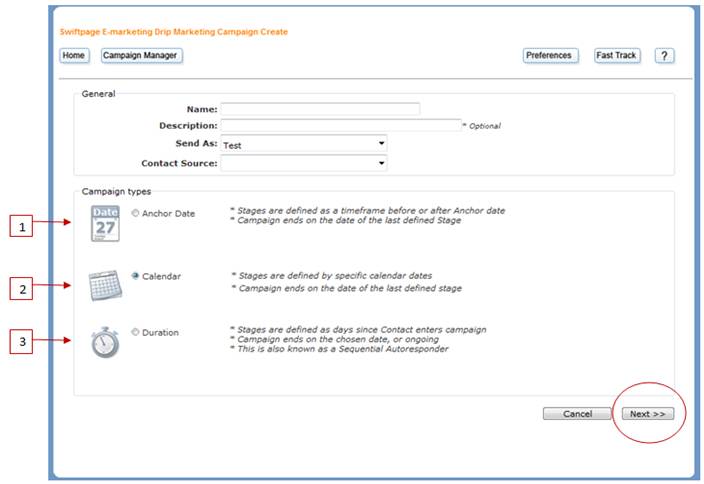Click into the Description text field

click(x=340, y=125)
